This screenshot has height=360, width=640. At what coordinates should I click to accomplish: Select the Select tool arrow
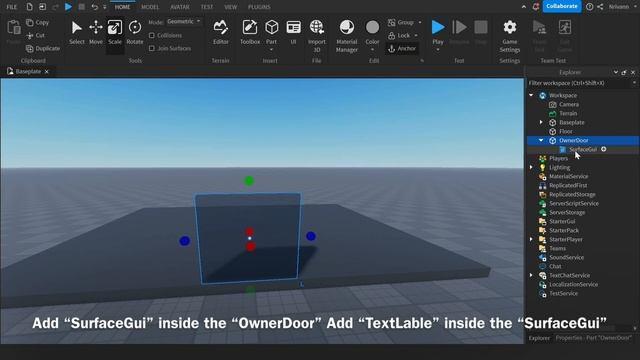tap(76, 32)
